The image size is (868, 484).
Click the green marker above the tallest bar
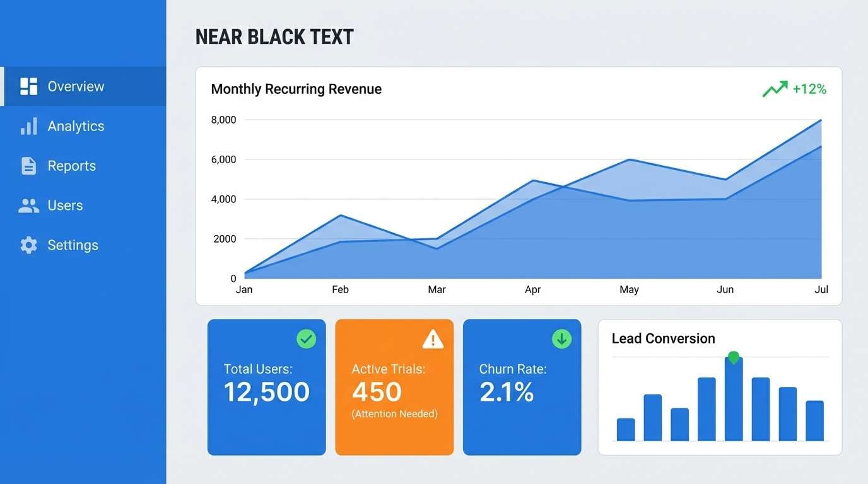point(734,357)
